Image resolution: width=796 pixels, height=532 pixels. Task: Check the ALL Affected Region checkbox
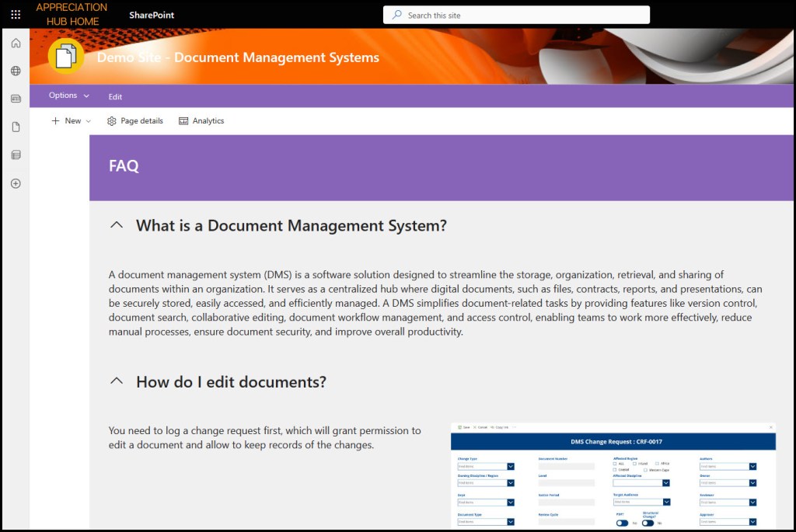(615, 464)
